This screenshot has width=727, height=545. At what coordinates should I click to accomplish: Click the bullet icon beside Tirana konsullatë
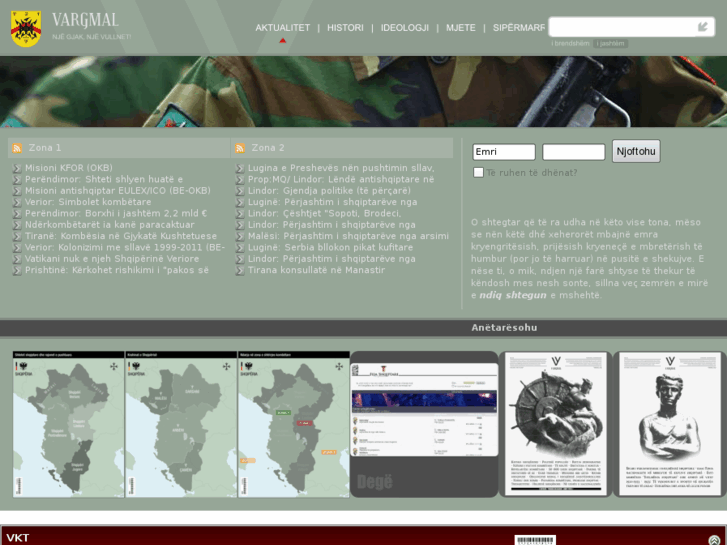[240, 270]
